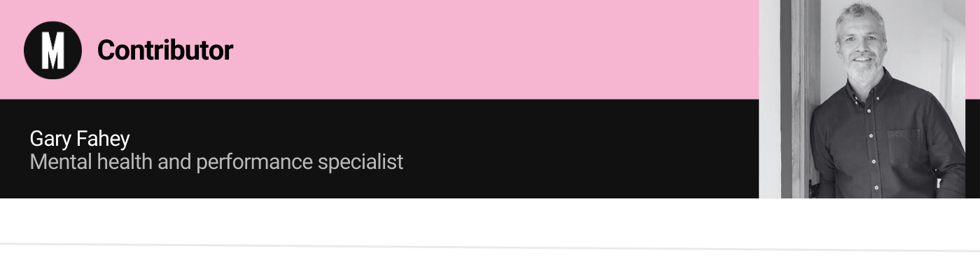
Task: Click the Mental health and performance specialist subtitle
Action: point(216,162)
